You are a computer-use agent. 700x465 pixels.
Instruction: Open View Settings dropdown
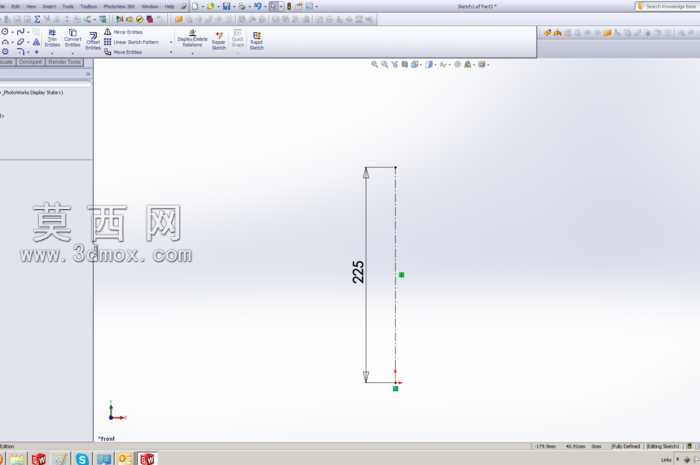(483, 65)
